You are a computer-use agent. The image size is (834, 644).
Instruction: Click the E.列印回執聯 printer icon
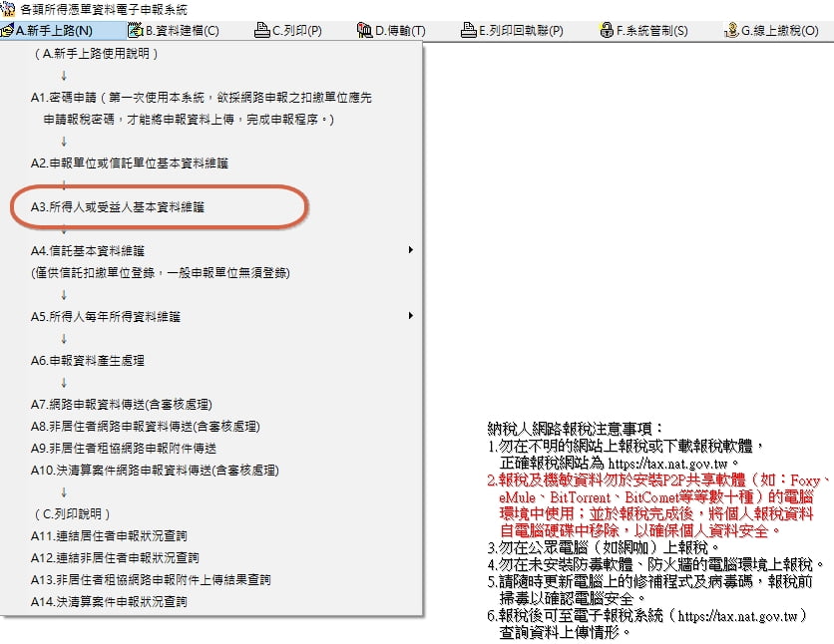point(469,31)
